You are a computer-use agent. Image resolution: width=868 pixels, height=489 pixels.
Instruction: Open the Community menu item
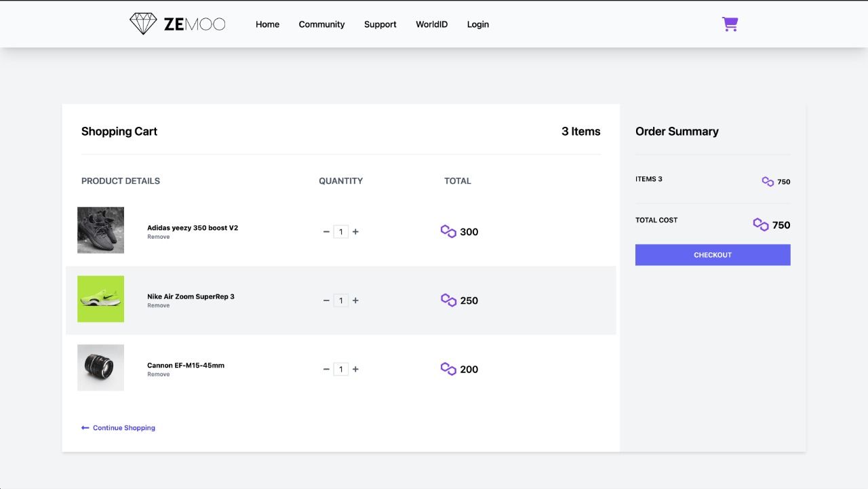[x=321, y=24]
